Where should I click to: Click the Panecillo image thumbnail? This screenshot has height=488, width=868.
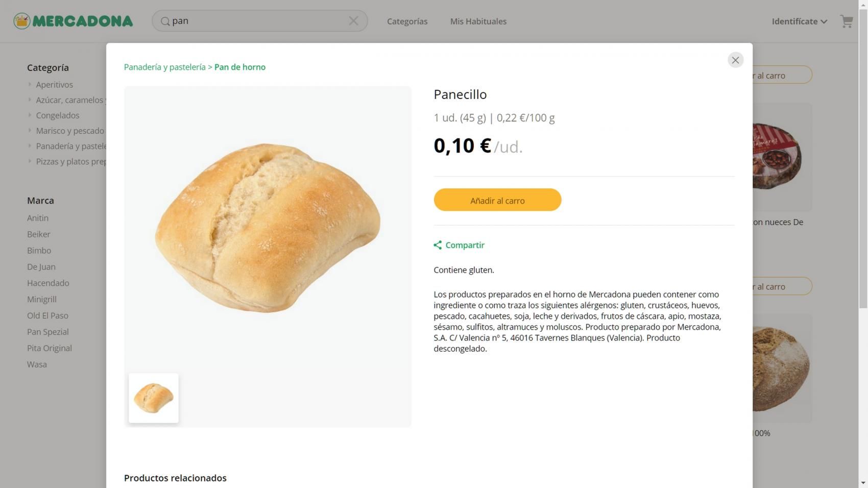pyautogui.click(x=153, y=398)
